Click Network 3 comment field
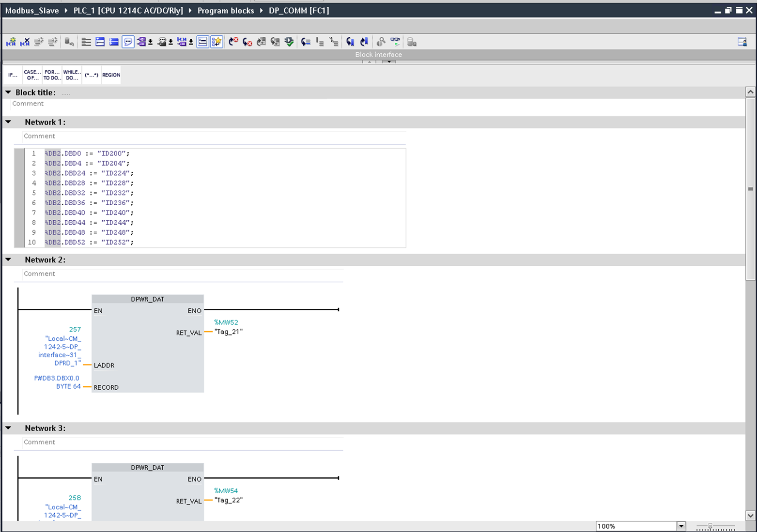 (x=182, y=442)
